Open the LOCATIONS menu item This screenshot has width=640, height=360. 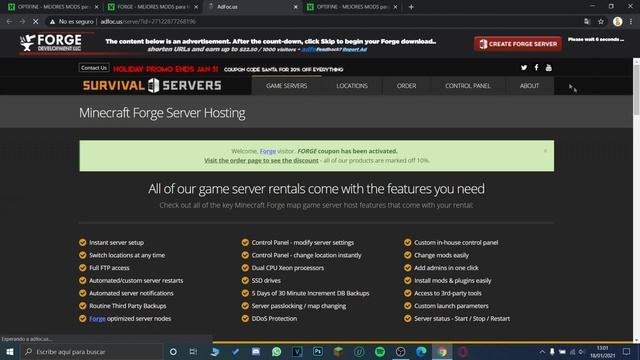(x=352, y=86)
